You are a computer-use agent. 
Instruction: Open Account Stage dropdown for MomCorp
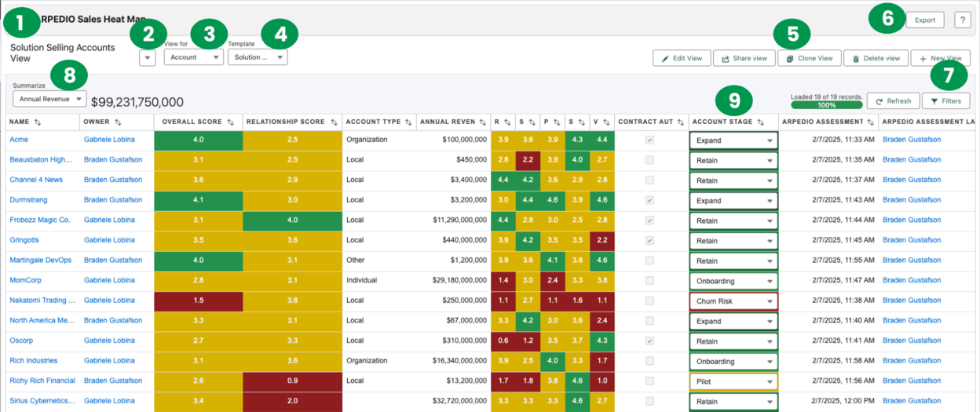(733, 281)
